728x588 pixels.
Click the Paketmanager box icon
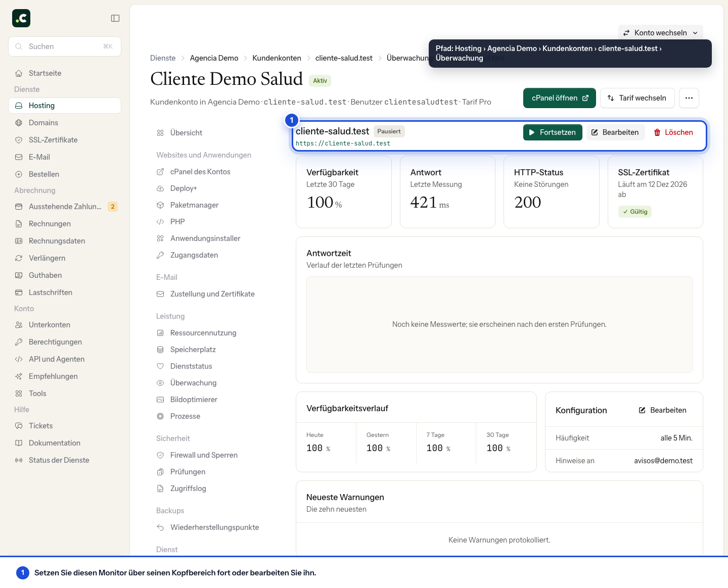(x=160, y=205)
